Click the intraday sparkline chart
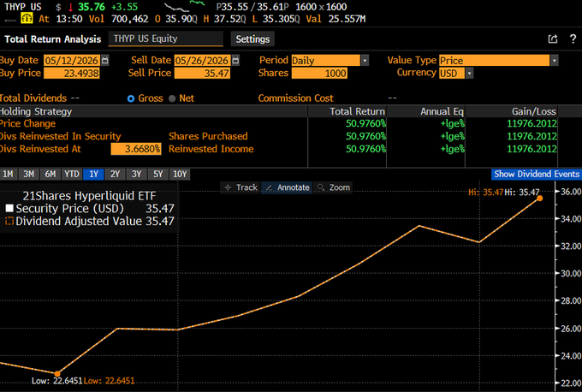This screenshot has height=392, width=582. (x=185, y=6)
